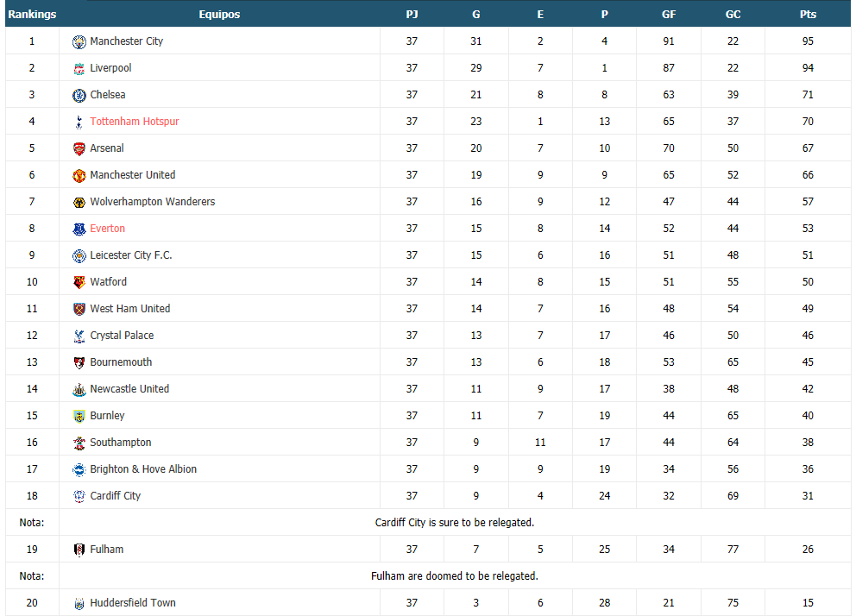This screenshot has width=856, height=616.
Task: Click the Pts column header
Action: [808, 14]
